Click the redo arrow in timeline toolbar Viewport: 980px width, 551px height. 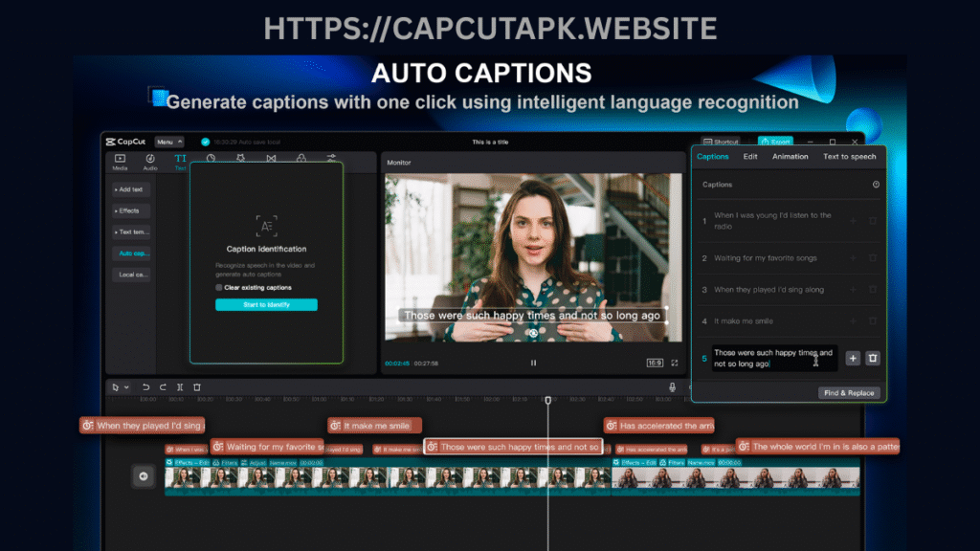[x=163, y=387]
